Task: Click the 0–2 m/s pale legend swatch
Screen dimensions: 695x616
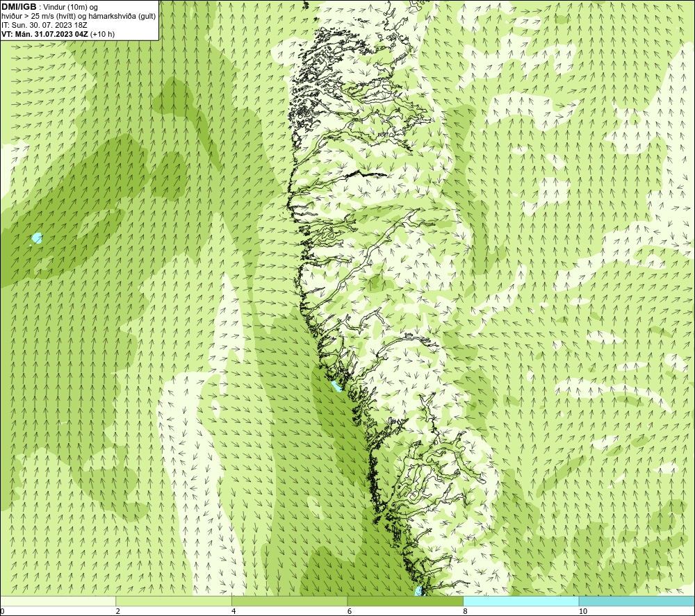Action: (58, 601)
